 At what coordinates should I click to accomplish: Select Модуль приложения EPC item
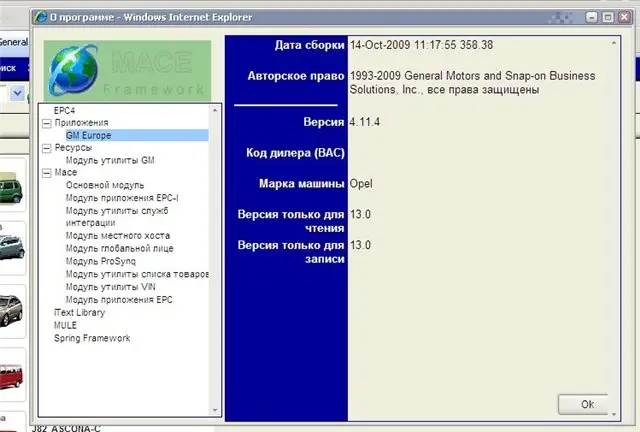click(x=119, y=300)
